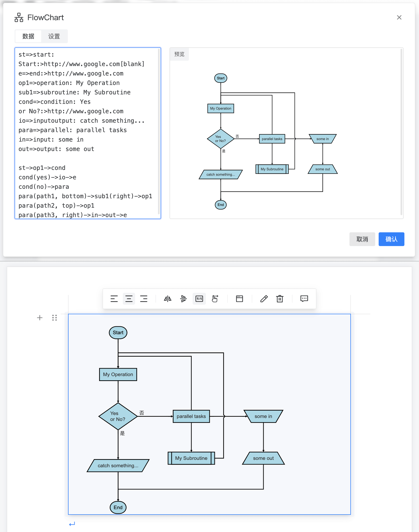Click the preview pane vertical scrollbar
This screenshot has height=532, width=419.
click(x=401, y=132)
